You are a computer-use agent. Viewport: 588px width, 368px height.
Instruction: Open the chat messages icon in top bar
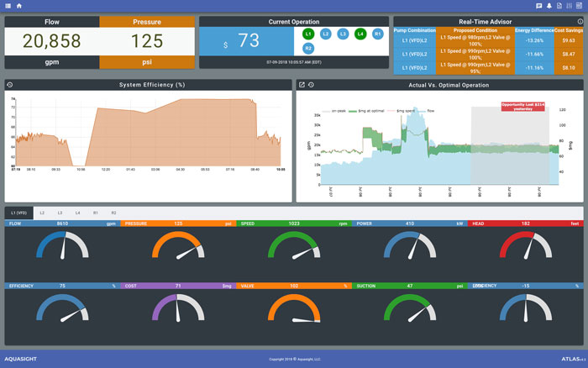pyautogui.click(x=539, y=6)
